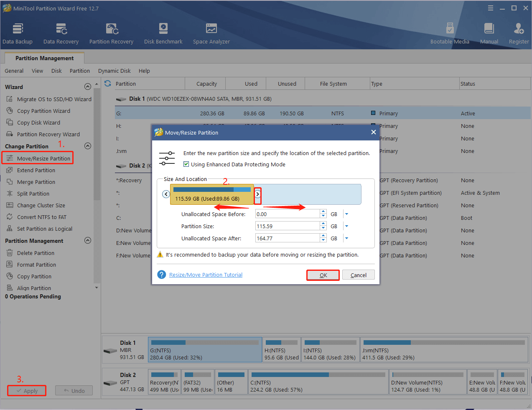This screenshot has width=532, height=410.
Task: Click the refresh icon beside Partition column
Action: coord(108,83)
